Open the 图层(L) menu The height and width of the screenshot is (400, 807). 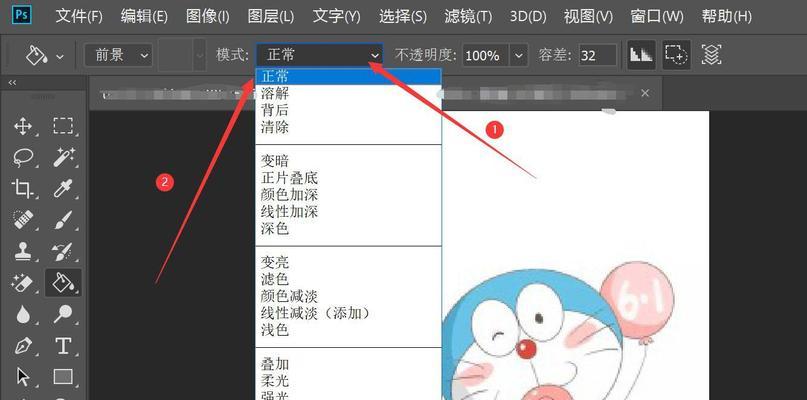point(271,16)
